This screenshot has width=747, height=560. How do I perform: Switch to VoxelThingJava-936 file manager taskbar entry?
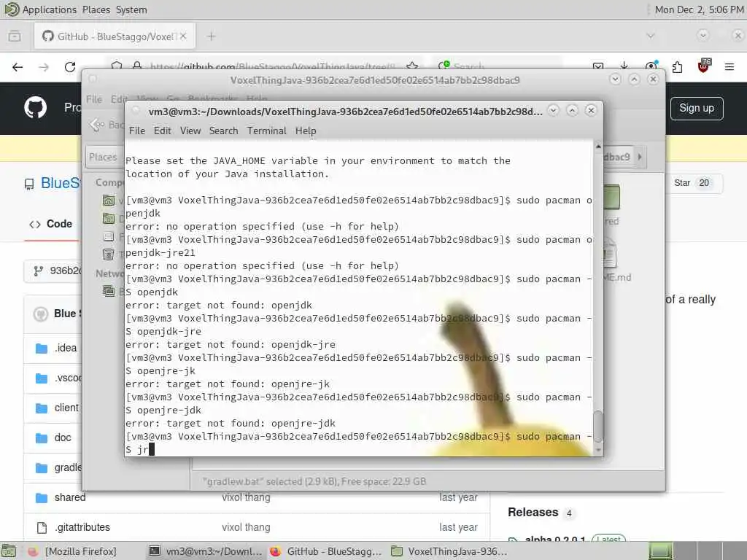[449, 551]
